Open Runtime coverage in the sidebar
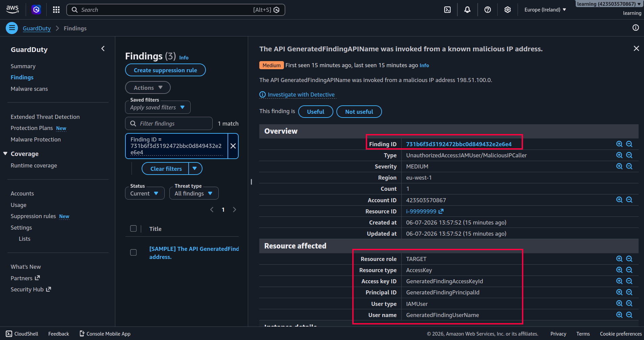 (x=34, y=165)
